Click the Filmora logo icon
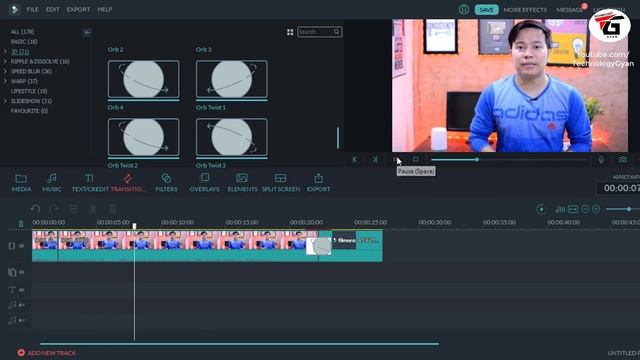Image resolution: width=640 pixels, height=360 pixels. pos(14,9)
